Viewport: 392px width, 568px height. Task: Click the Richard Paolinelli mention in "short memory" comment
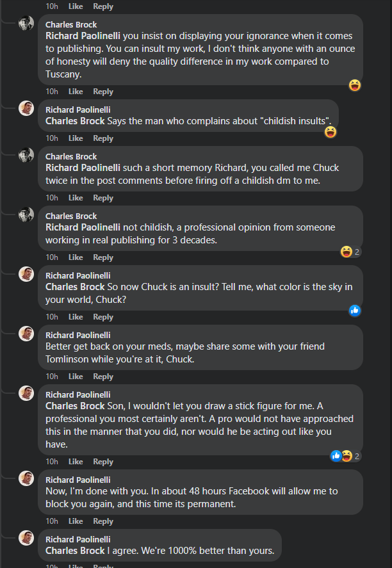[x=83, y=168]
